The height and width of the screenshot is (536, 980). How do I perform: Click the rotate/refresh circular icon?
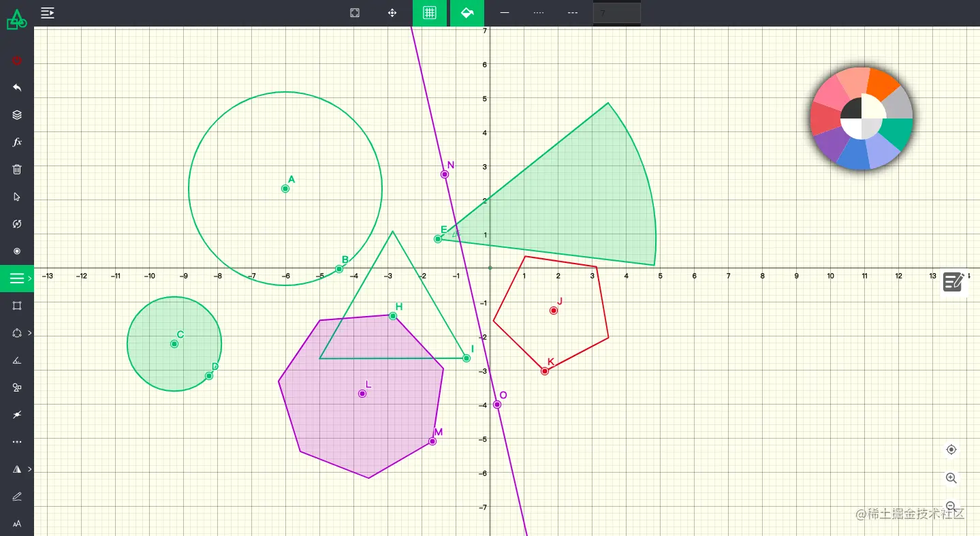(17, 224)
